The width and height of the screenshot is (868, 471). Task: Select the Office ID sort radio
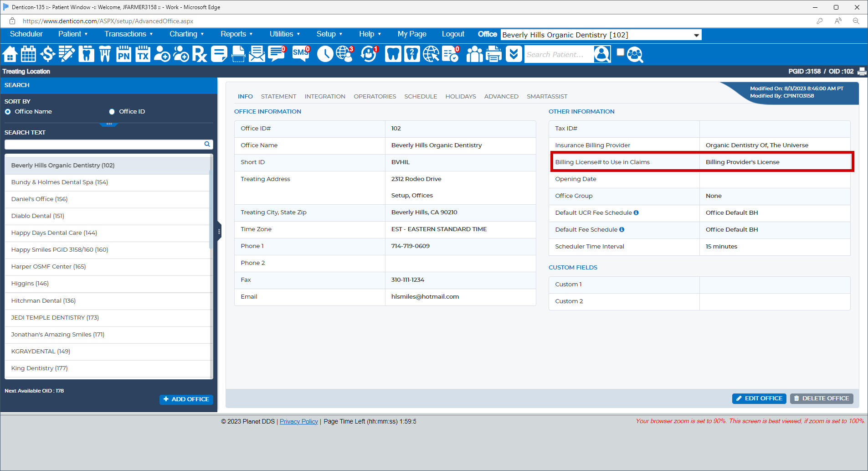tap(112, 112)
